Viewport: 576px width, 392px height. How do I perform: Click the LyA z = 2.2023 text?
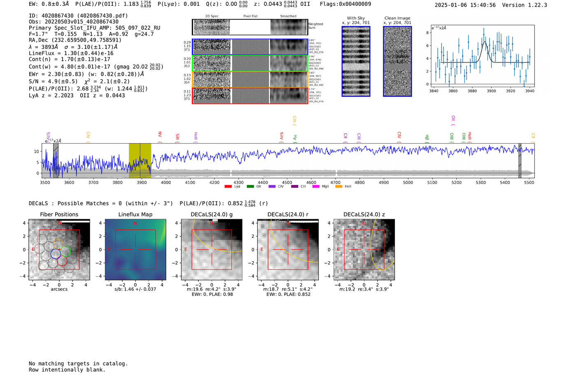(51, 95)
